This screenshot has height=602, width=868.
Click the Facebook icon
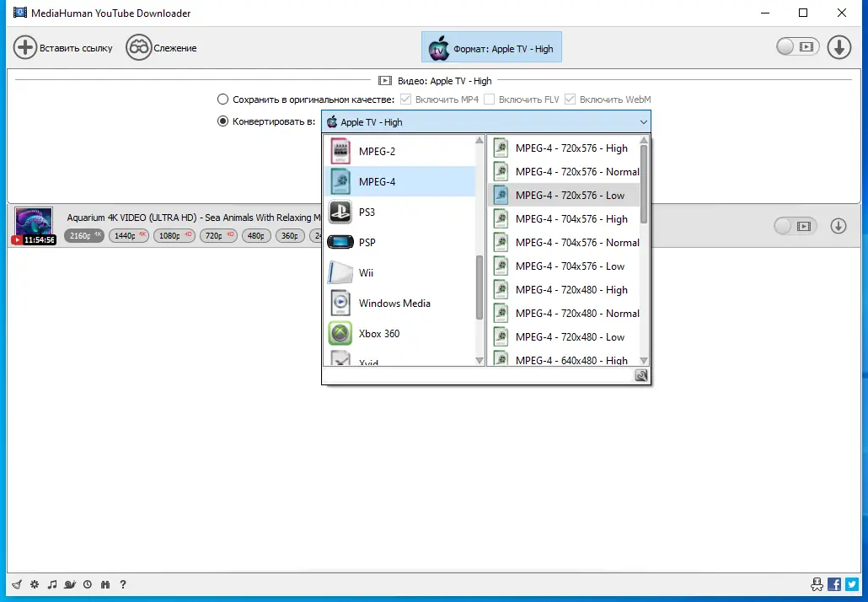click(x=834, y=584)
